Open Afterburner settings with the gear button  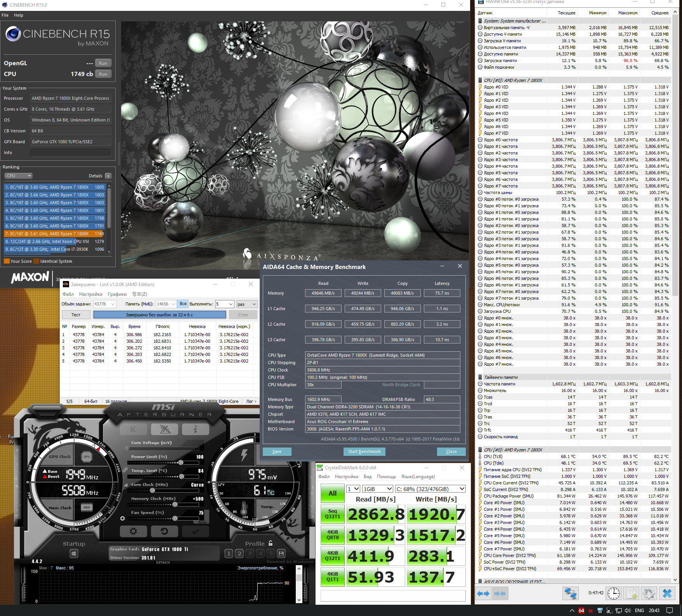click(133, 531)
